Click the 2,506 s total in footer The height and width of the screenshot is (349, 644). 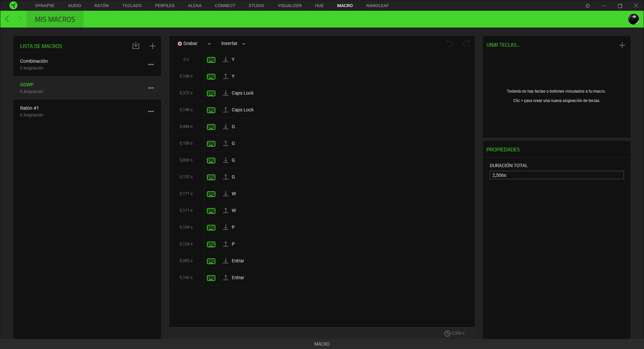(x=458, y=333)
